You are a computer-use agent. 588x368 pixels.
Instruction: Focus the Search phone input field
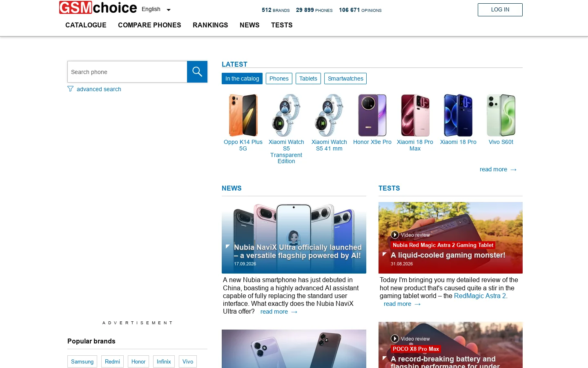(x=127, y=72)
